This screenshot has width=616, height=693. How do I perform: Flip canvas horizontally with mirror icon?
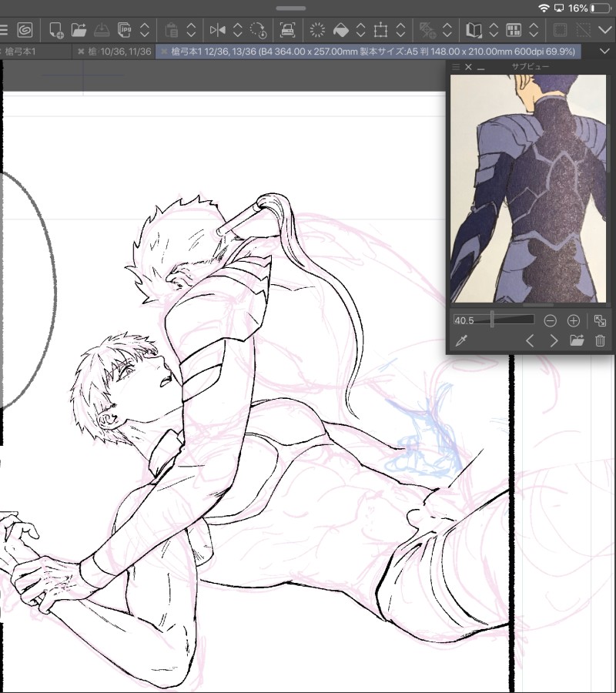[x=217, y=30]
